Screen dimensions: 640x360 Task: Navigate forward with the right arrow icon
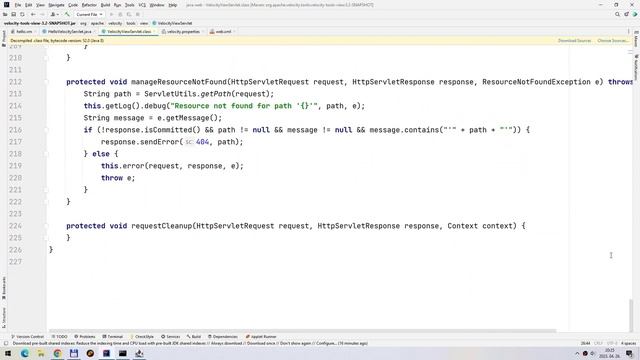tap(42, 14)
